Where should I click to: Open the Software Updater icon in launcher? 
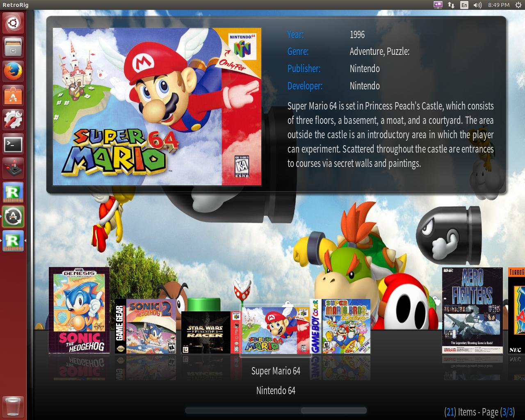click(x=13, y=217)
